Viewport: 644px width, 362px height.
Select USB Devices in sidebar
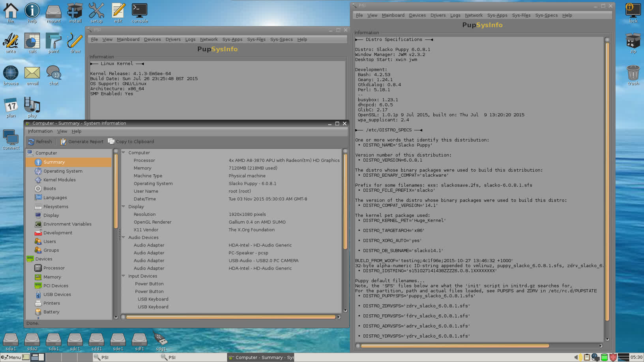[x=57, y=295]
